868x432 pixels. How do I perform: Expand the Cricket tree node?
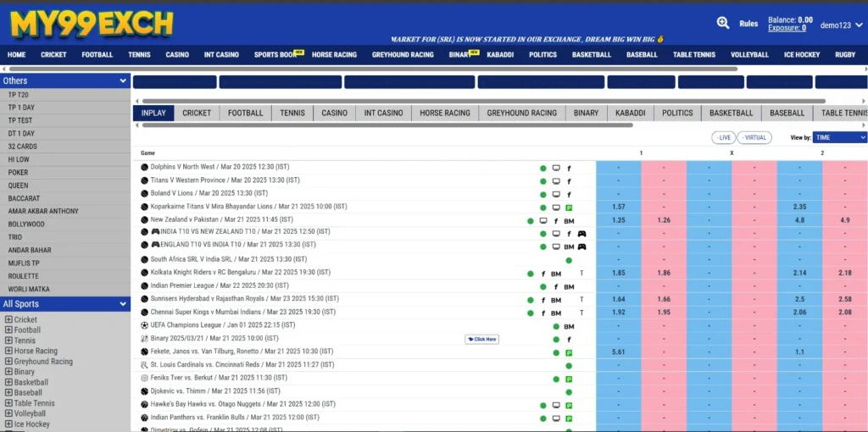8,319
